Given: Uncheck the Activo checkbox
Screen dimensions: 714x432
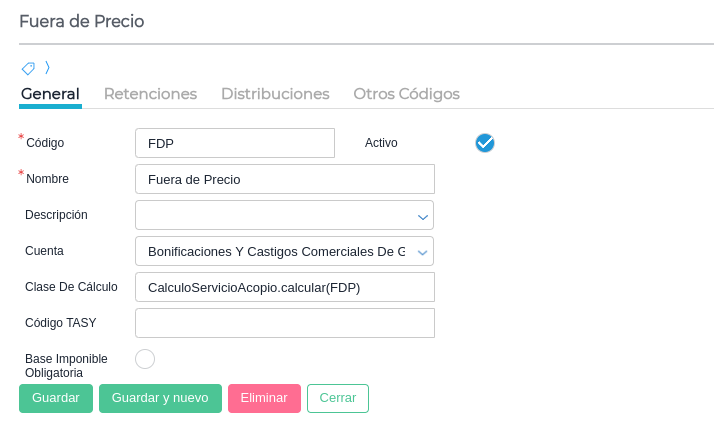Looking at the screenshot, I should coord(485,143).
